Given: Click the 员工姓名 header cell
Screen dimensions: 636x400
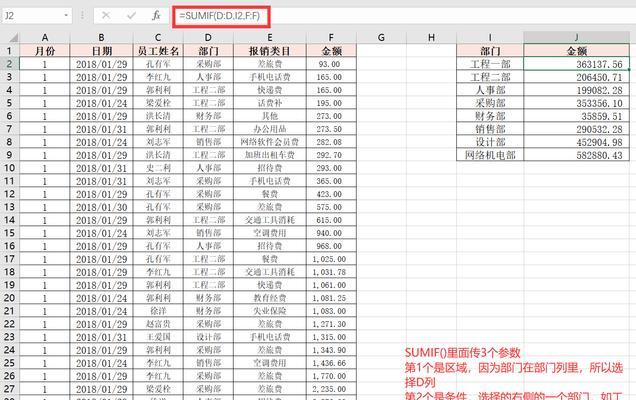Looking at the screenshot, I should click(158, 51).
